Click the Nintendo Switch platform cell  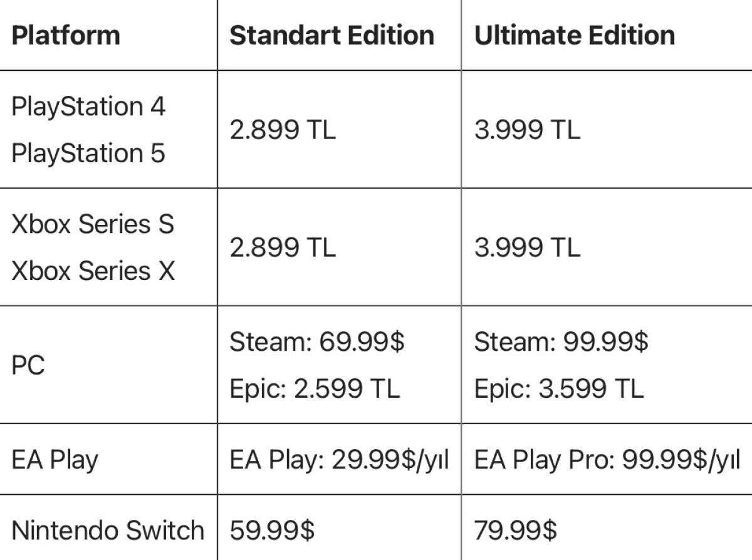click(108, 531)
